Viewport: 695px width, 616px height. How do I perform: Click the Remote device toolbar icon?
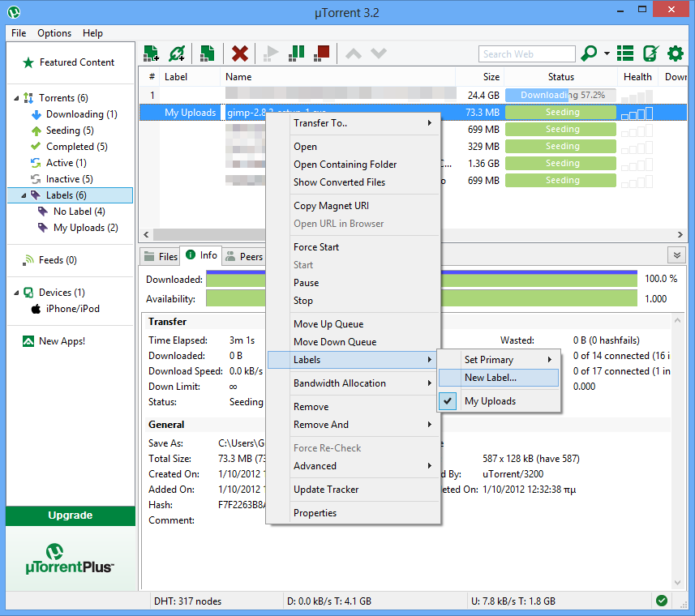650,53
